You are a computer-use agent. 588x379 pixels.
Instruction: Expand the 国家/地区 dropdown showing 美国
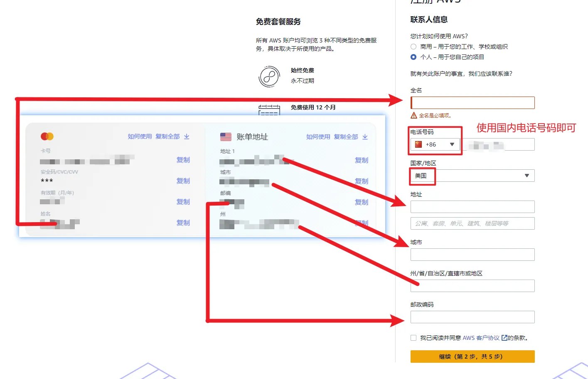(x=472, y=176)
